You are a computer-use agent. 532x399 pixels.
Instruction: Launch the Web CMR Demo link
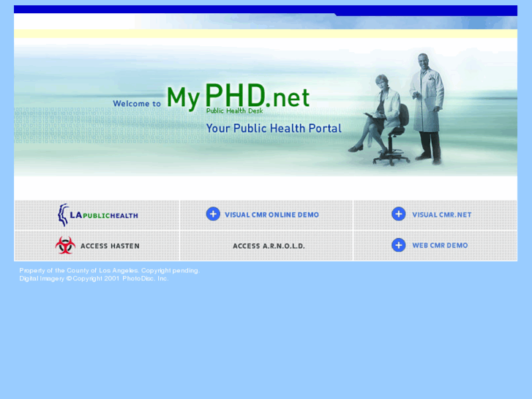tap(440, 245)
